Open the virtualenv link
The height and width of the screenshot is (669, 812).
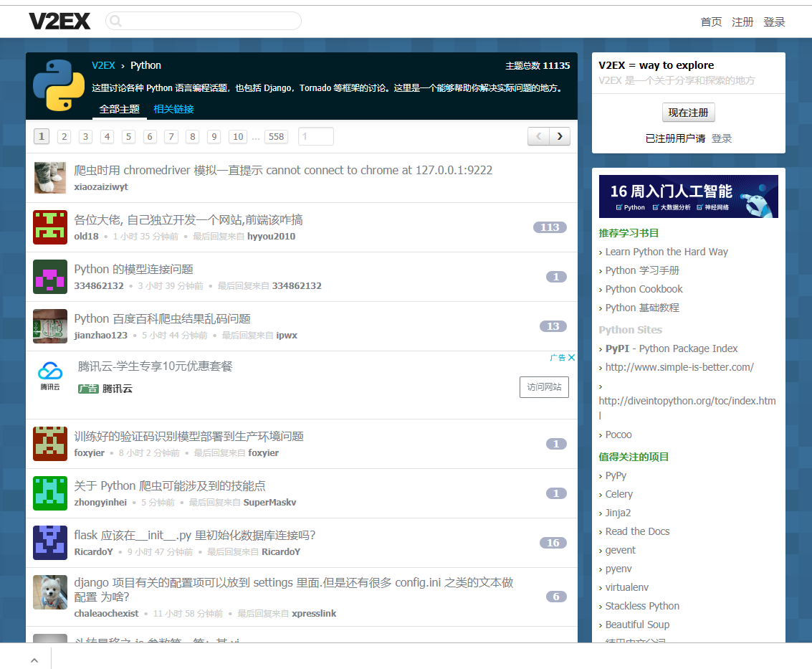[626, 588]
